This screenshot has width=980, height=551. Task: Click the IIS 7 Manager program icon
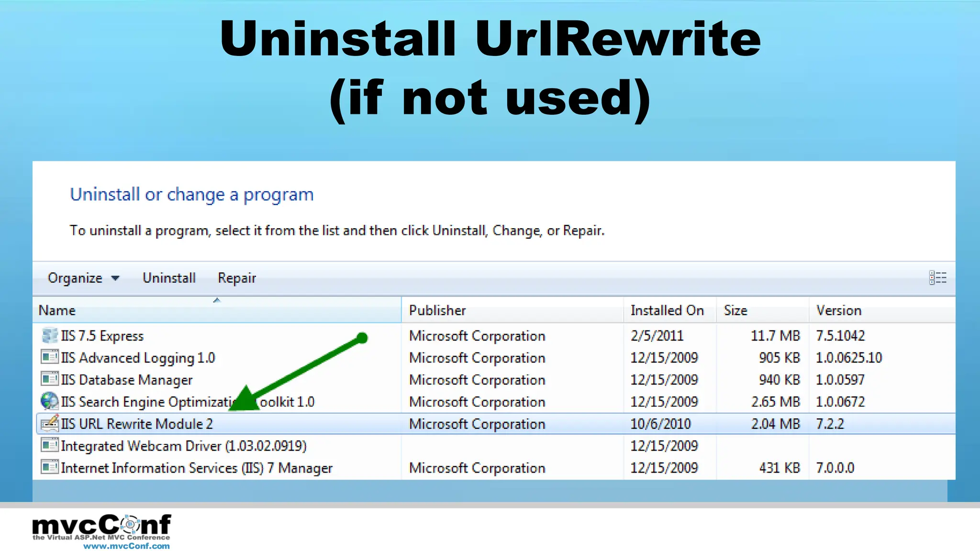coord(49,467)
